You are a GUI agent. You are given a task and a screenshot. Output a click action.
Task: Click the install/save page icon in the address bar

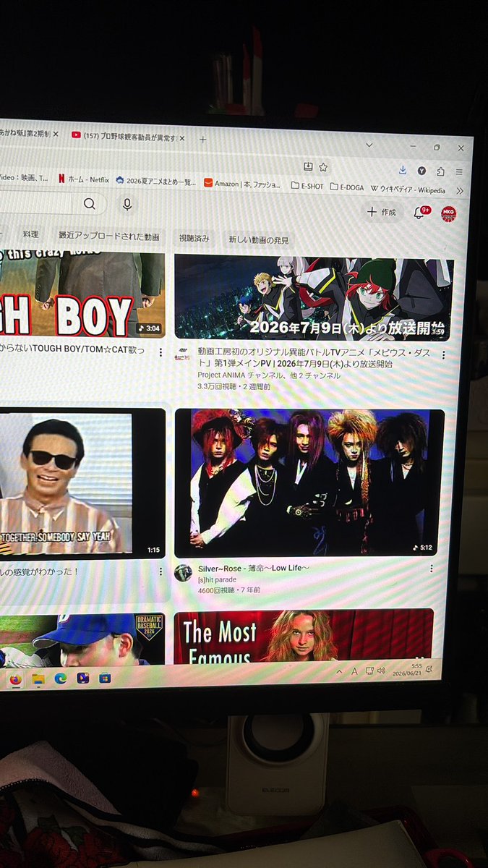pyautogui.click(x=308, y=166)
